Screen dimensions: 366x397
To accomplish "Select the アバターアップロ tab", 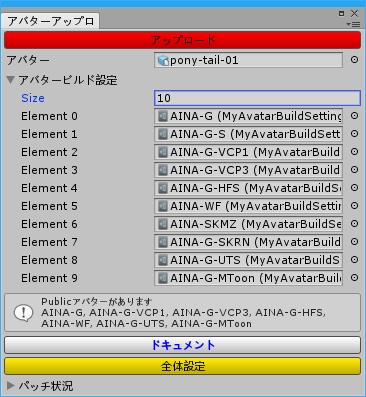I will click(x=50, y=21).
